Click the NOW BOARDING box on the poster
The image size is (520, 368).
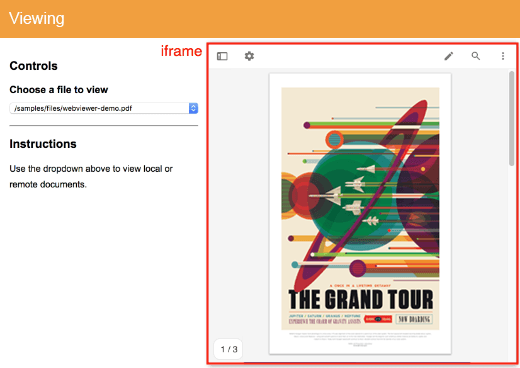[x=414, y=319]
